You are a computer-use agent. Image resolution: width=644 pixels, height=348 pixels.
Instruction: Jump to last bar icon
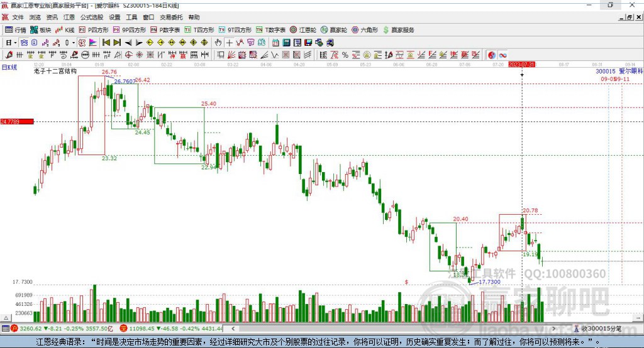tap(117, 43)
